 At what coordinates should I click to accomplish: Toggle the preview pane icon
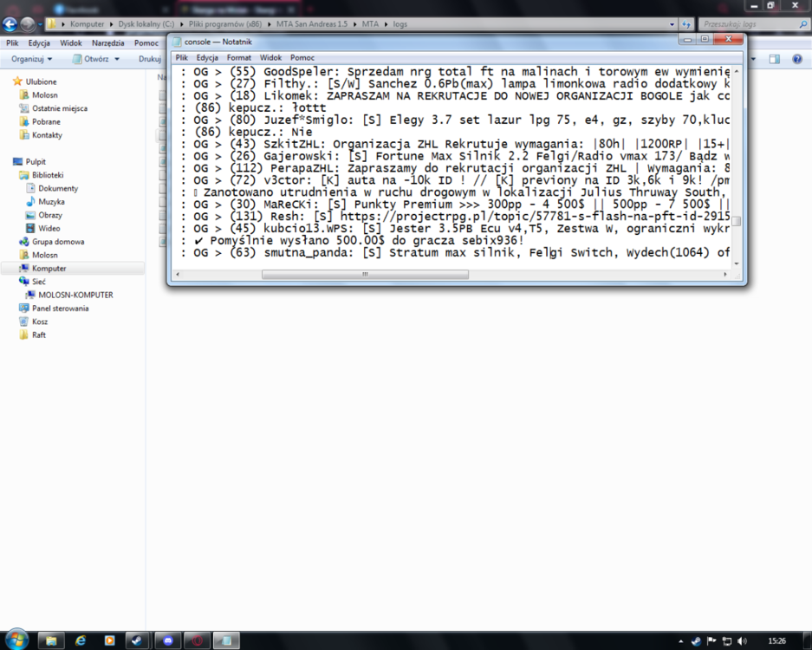pyautogui.click(x=774, y=59)
